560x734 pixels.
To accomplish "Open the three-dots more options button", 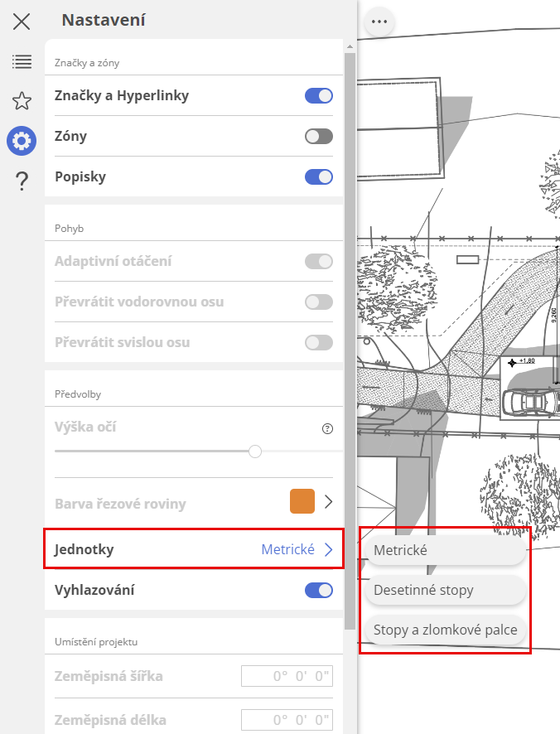I will (379, 22).
